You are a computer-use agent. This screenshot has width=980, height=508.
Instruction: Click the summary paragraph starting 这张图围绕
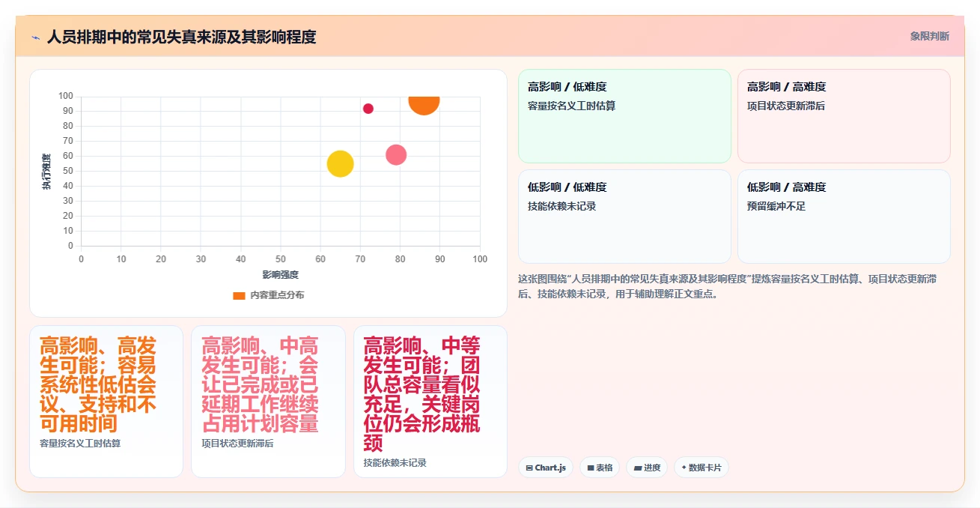(726, 286)
